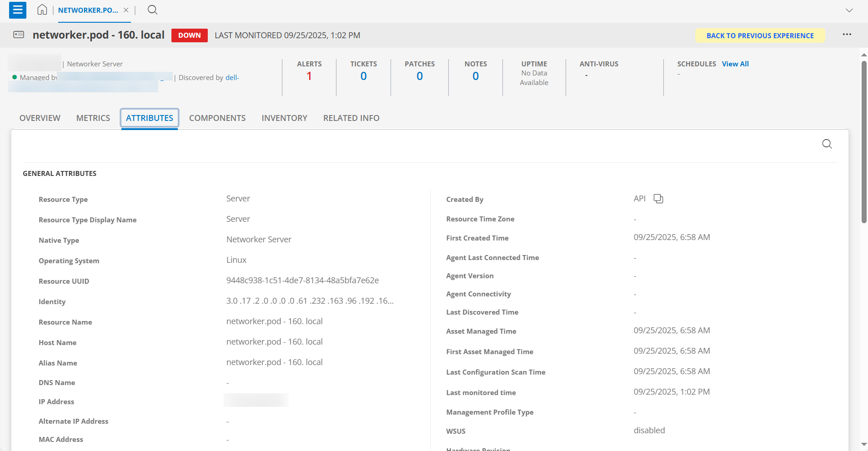Click the Operating System value Linux
This screenshot has height=451, width=868.
(x=236, y=260)
